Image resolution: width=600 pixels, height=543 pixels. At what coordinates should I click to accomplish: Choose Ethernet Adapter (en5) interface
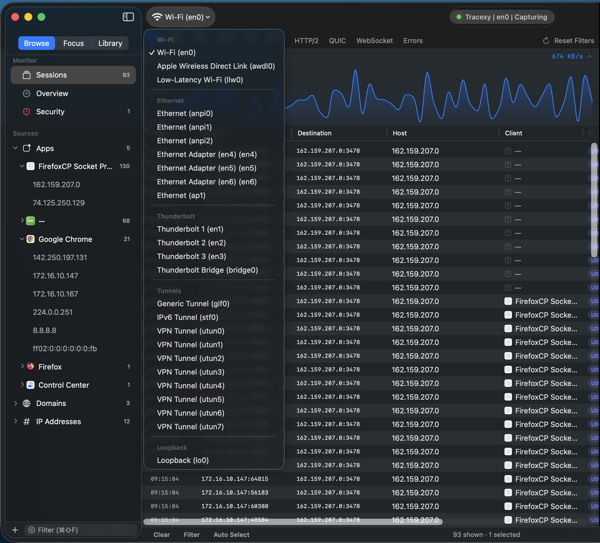click(x=214, y=168)
